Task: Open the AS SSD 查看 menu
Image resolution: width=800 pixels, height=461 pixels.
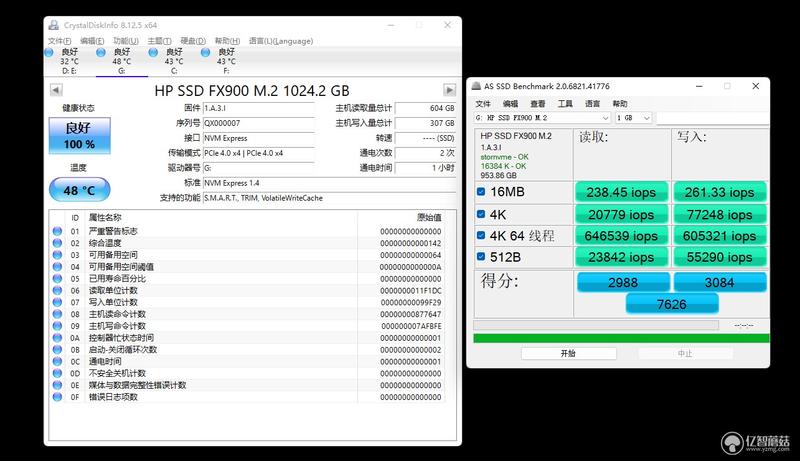Action: tap(538, 104)
